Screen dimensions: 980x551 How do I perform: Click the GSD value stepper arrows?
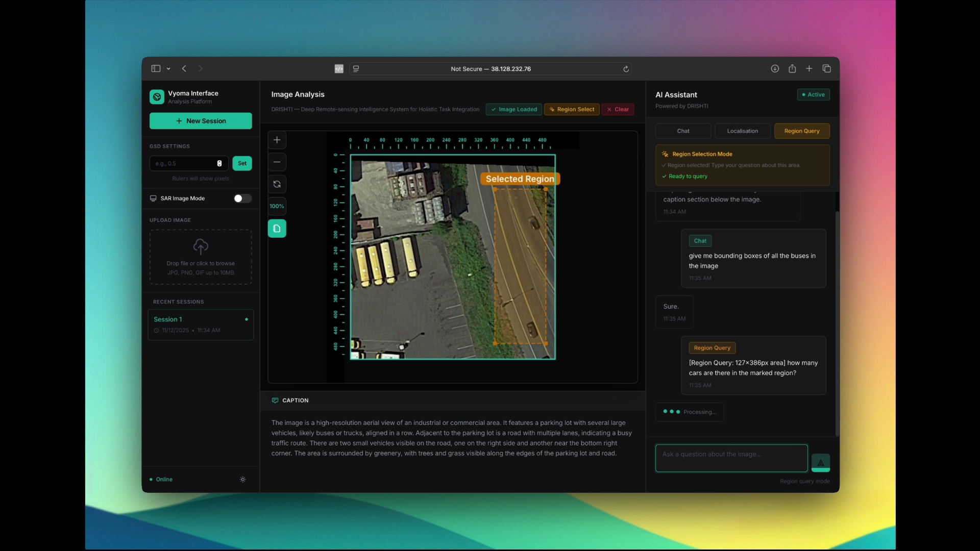tap(219, 164)
